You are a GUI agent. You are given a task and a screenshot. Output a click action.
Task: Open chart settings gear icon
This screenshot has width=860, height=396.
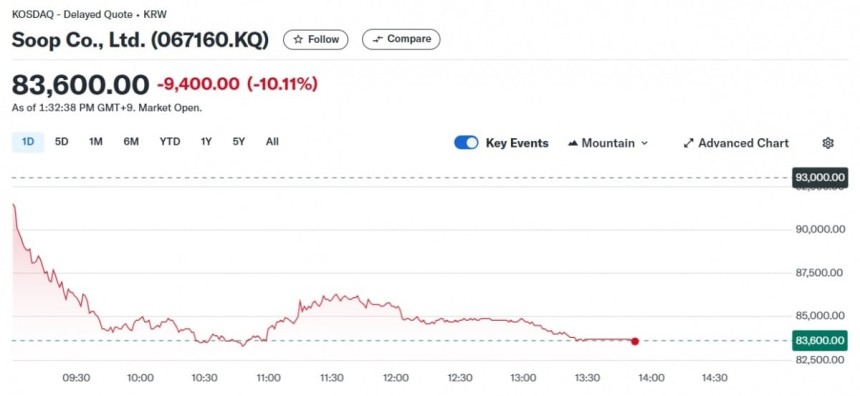click(x=828, y=143)
